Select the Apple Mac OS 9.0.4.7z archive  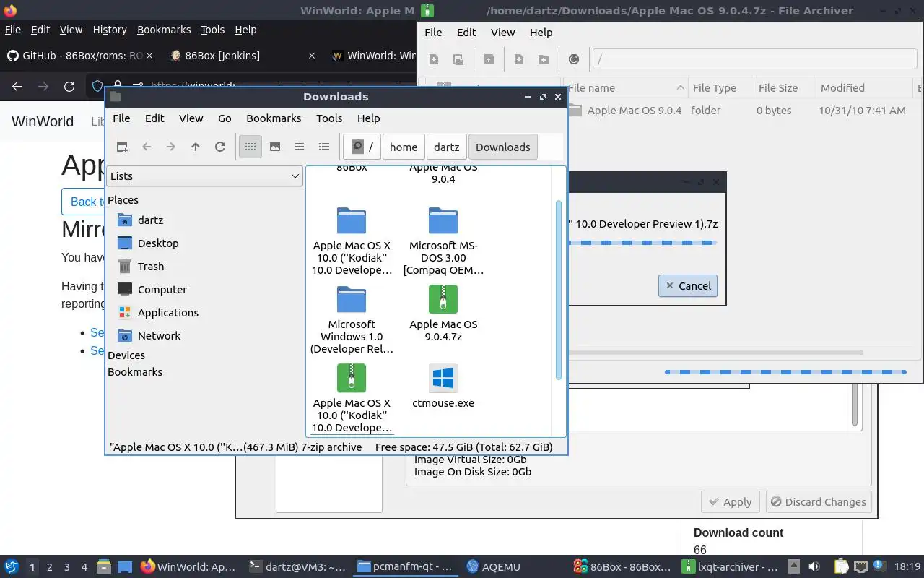click(x=443, y=314)
